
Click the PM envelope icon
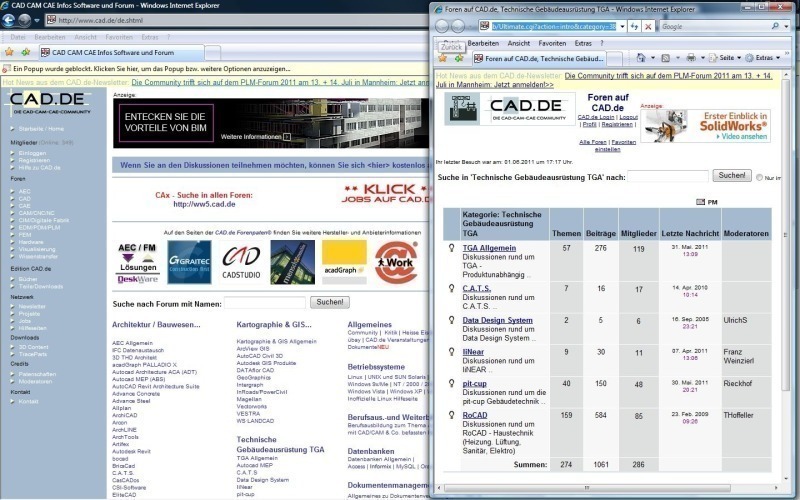coord(701,202)
